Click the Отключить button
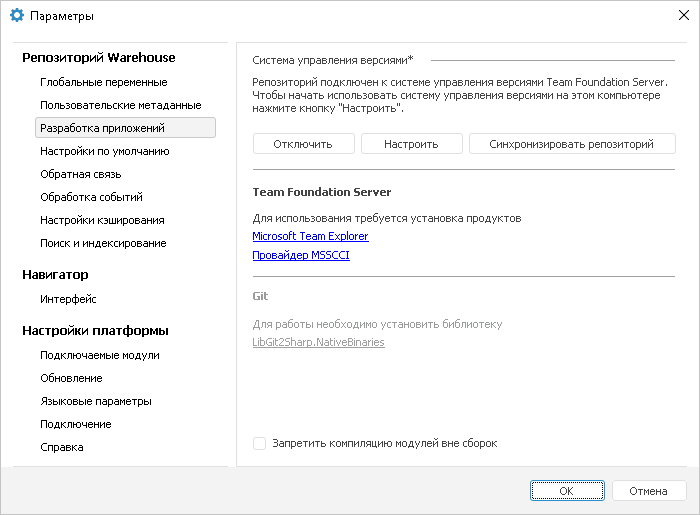Image resolution: width=700 pixels, height=515 pixels. (x=304, y=144)
